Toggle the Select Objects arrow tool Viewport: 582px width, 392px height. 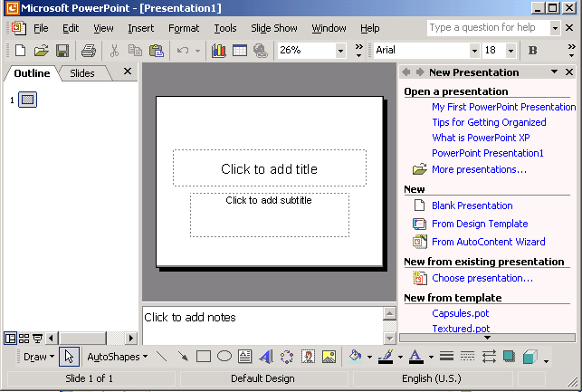(x=70, y=357)
